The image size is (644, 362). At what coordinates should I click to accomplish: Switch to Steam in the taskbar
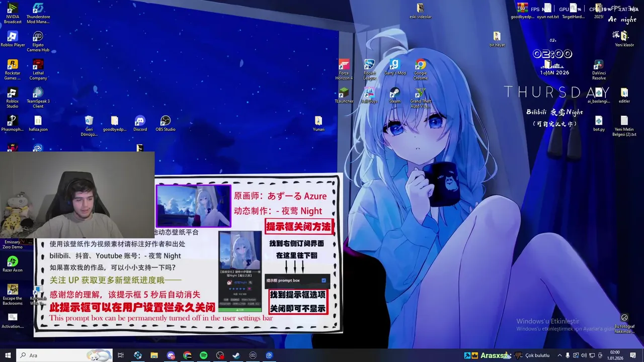point(236,355)
